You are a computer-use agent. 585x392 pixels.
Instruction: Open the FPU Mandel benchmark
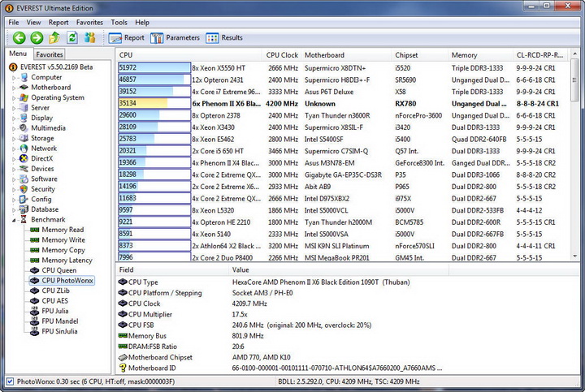coord(54,321)
